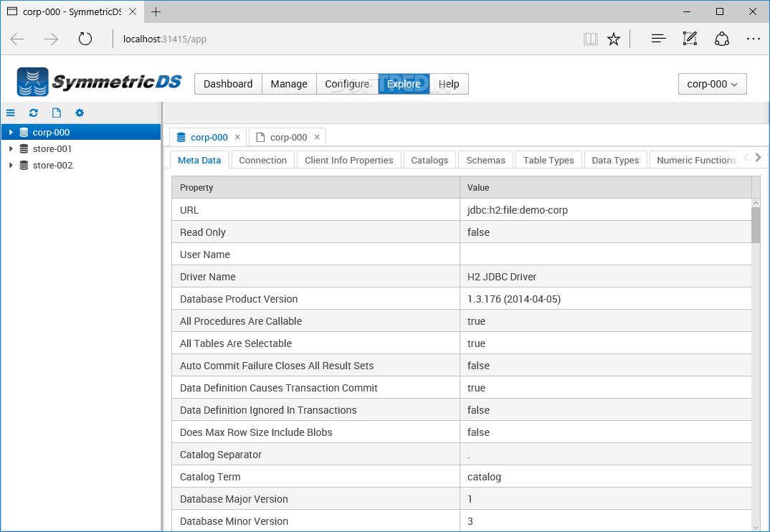The width and height of the screenshot is (770, 532).
Task: Select store-001 in the tree
Action: 52,149
